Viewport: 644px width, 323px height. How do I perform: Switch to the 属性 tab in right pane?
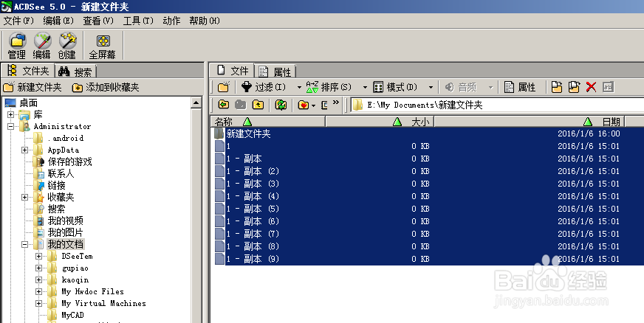[x=275, y=72]
